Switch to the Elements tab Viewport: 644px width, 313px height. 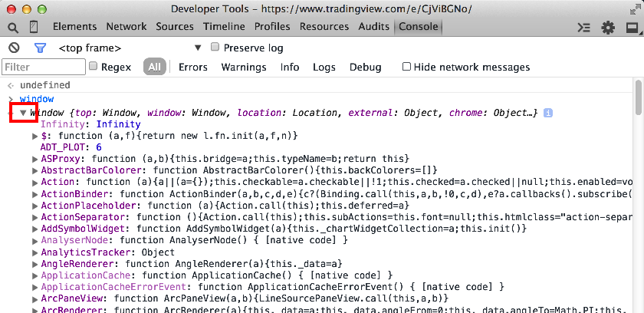[75, 27]
